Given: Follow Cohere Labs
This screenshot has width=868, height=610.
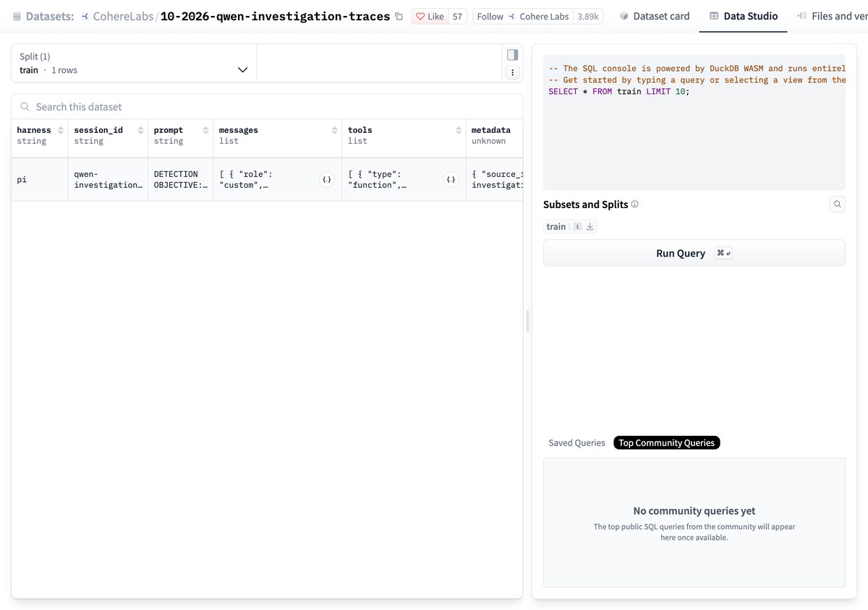Looking at the screenshot, I should click(523, 17).
